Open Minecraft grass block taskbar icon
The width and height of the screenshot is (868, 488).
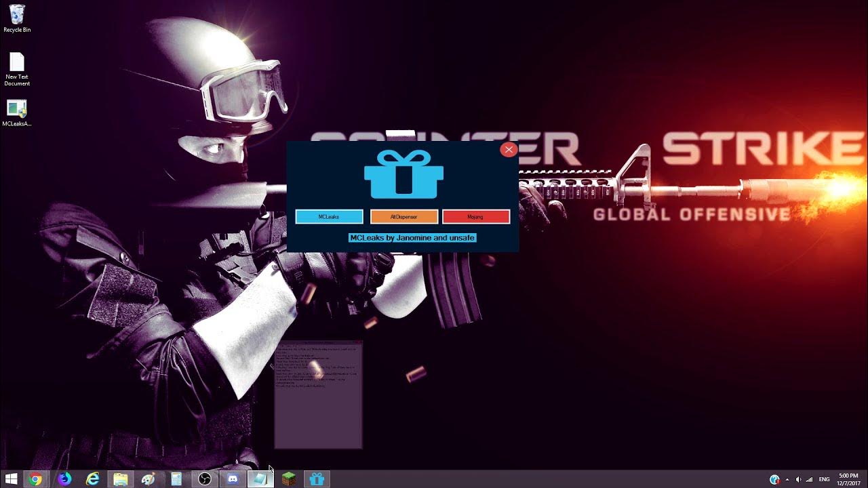pyautogui.click(x=289, y=479)
